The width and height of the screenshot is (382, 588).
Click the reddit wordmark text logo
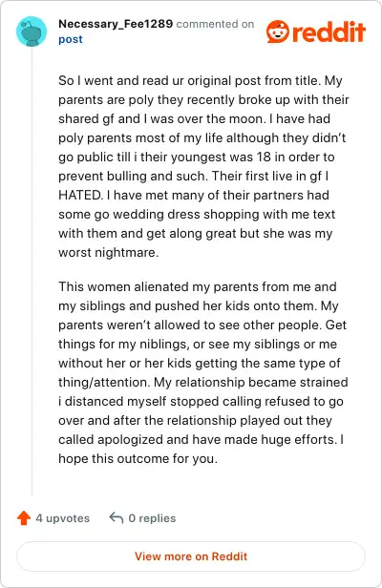tap(329, 31)
